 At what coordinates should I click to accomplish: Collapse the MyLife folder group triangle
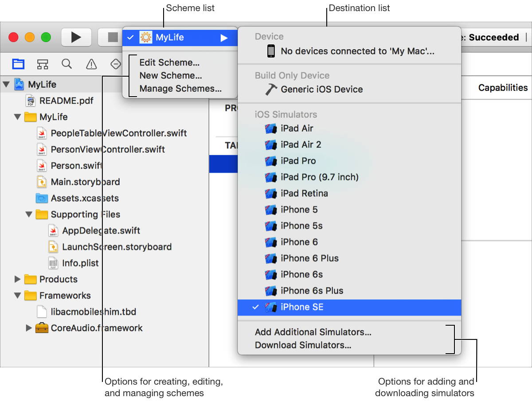pos(17,117)
